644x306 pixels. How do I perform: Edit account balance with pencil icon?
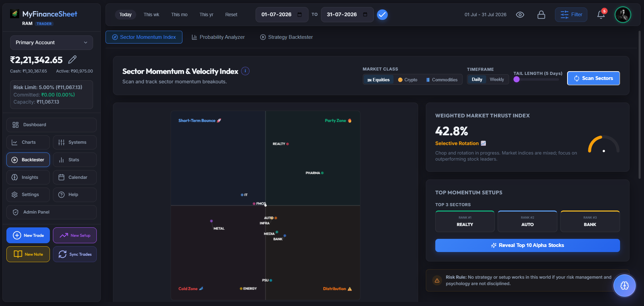coord(72,60)
